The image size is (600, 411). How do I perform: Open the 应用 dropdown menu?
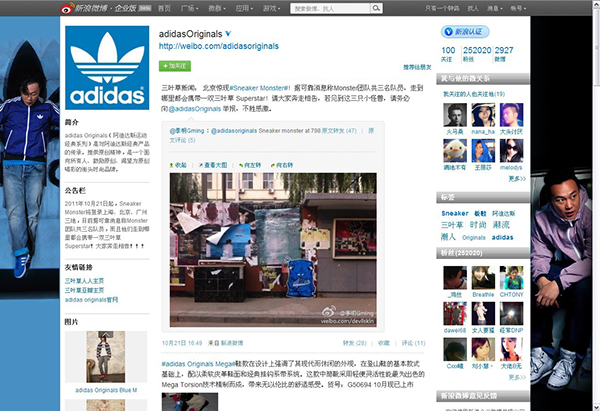pyautogui.click(x=244, y=8)
